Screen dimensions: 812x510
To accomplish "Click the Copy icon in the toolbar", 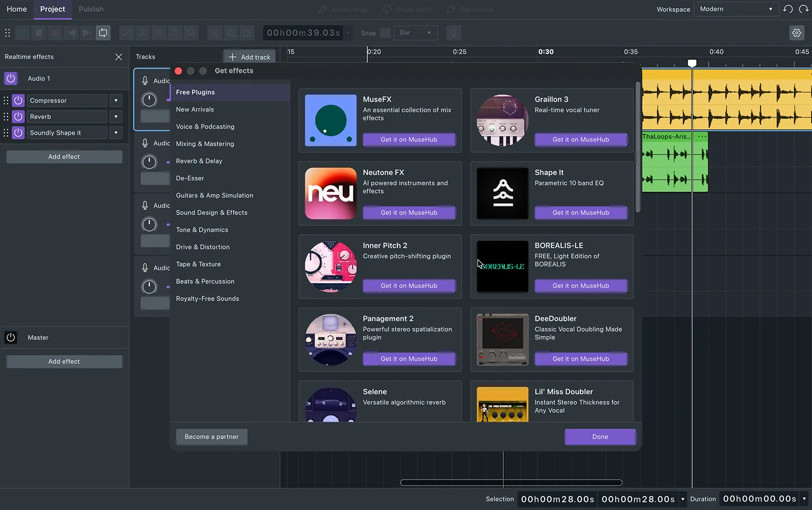I will pyautogui.click(x=230, y=33).
